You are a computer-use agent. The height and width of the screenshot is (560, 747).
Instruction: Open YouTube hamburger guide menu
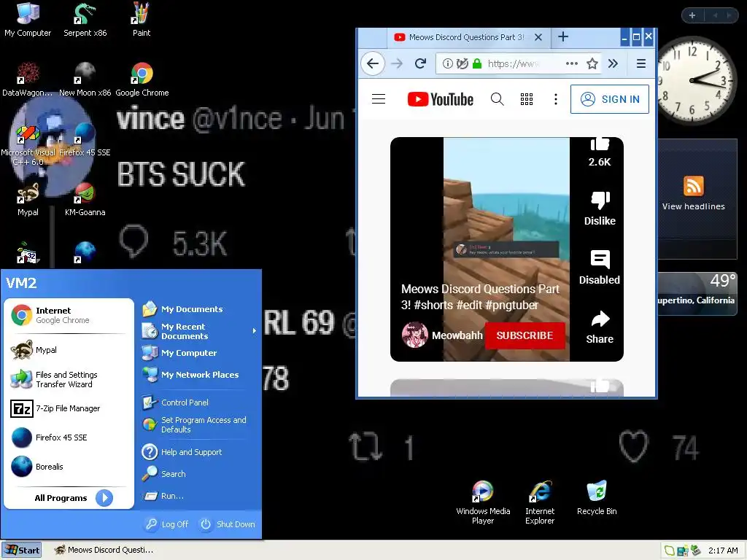pyautogui.click(x=379, y=99)
